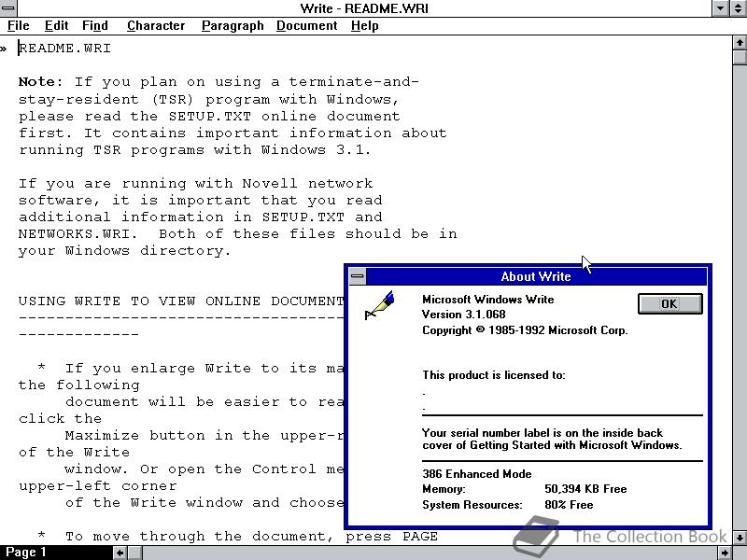Viewport: 747px width, 560px height.
Task: Open the Edit menu
Action: tap(56, 26)
